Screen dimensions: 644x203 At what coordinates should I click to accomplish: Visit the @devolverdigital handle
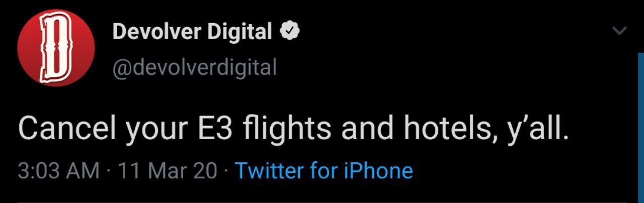[x=195, y=66]
